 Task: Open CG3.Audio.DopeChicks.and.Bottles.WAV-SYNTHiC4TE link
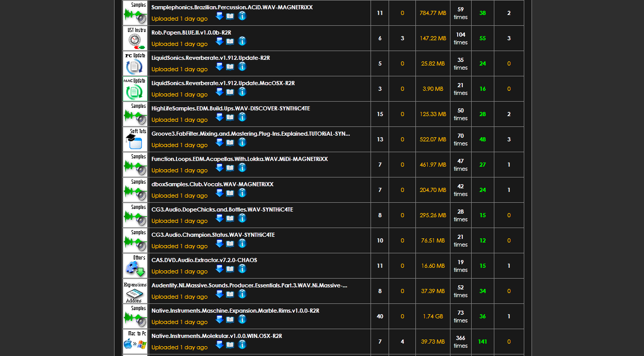pyautogui.click(x=222, y=209)
